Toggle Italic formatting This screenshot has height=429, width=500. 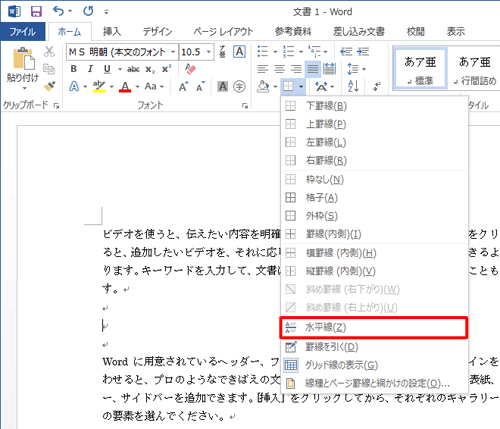click(x=90, y=69)
